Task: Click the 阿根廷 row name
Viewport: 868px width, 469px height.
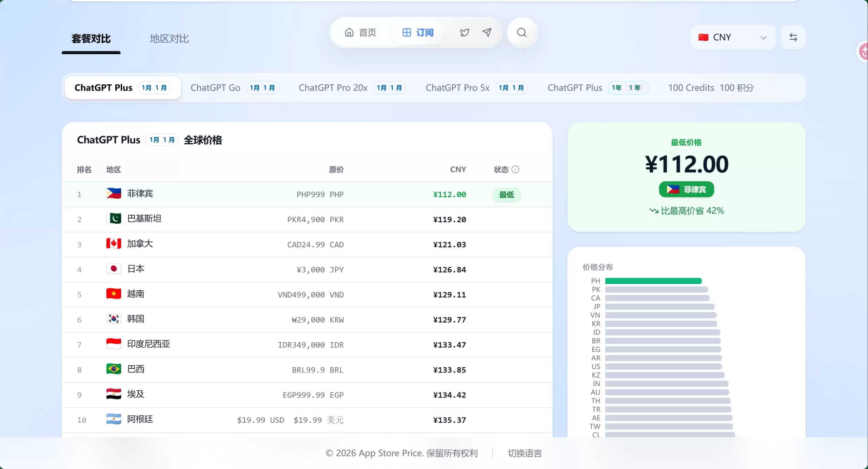Action: [x=140, y=419]
